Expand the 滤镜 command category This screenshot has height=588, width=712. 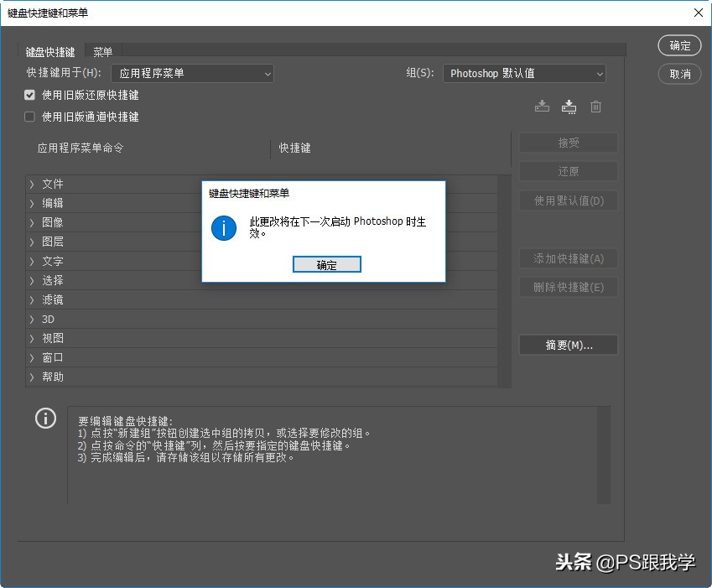coord(34,299)
